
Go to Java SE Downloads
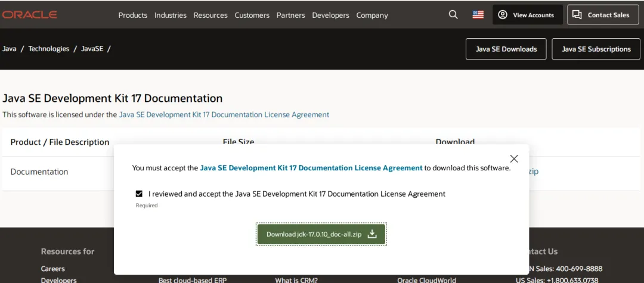tap(506, 49)
